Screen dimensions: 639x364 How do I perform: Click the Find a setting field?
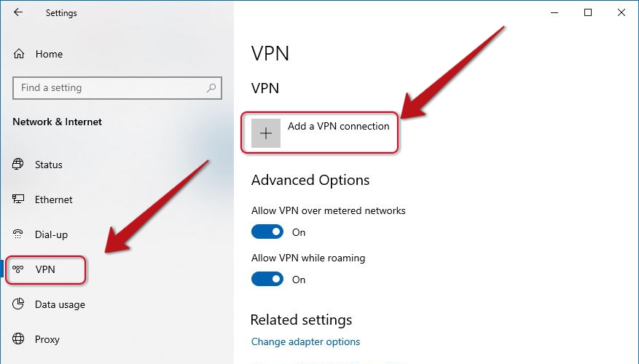click(x=117, y=88)
